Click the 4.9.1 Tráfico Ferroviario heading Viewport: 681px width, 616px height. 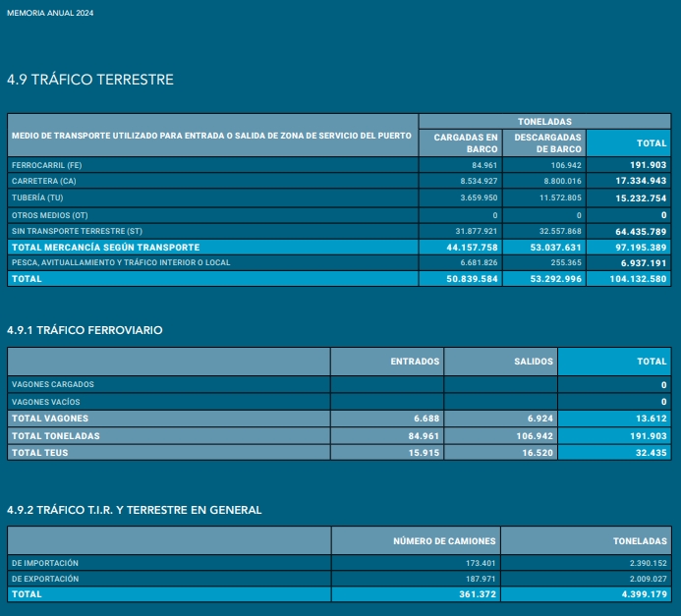click(85, 331)
